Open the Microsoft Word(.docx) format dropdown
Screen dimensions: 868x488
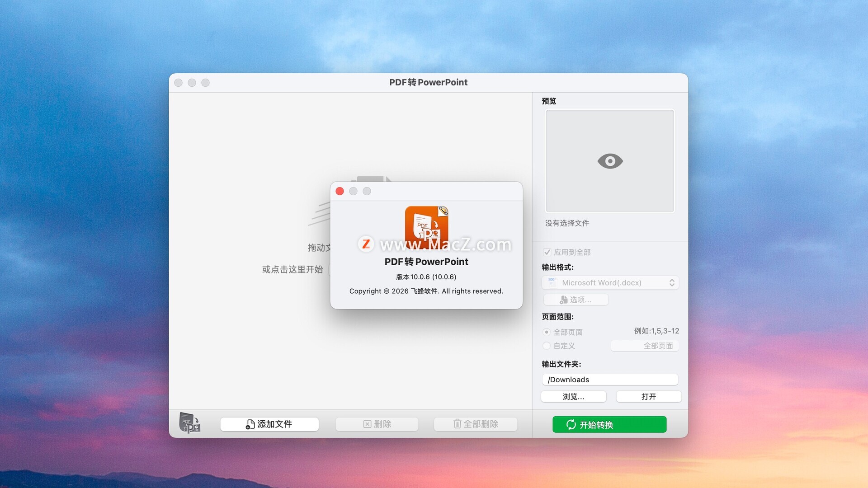610,283
